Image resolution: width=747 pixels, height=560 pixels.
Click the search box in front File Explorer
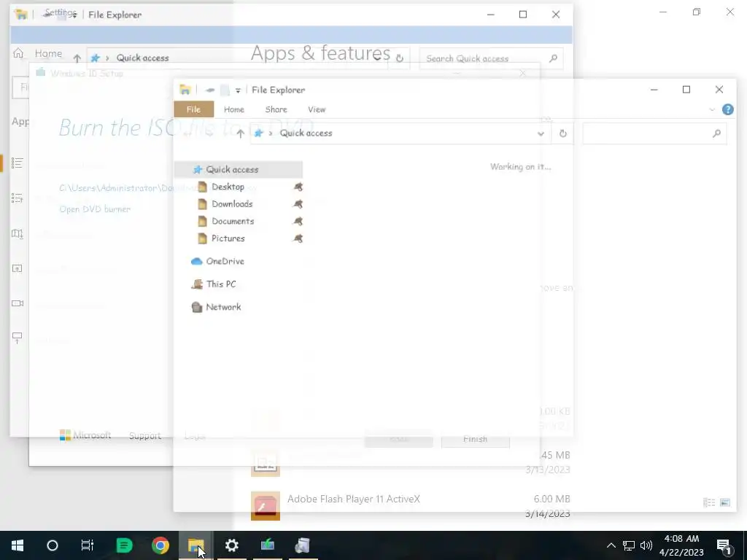click(654, 134)
